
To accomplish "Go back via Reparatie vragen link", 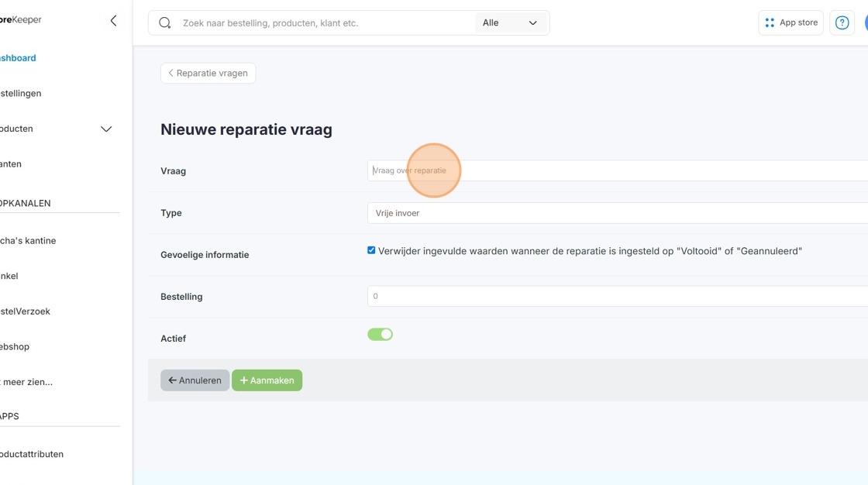I will pyautogui.click(x=208, y=73).
